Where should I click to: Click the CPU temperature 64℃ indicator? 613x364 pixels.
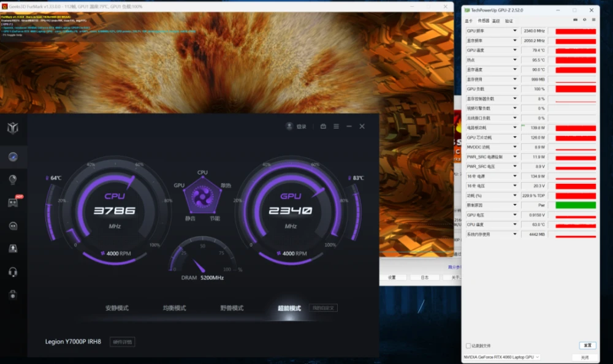point(53,178)
